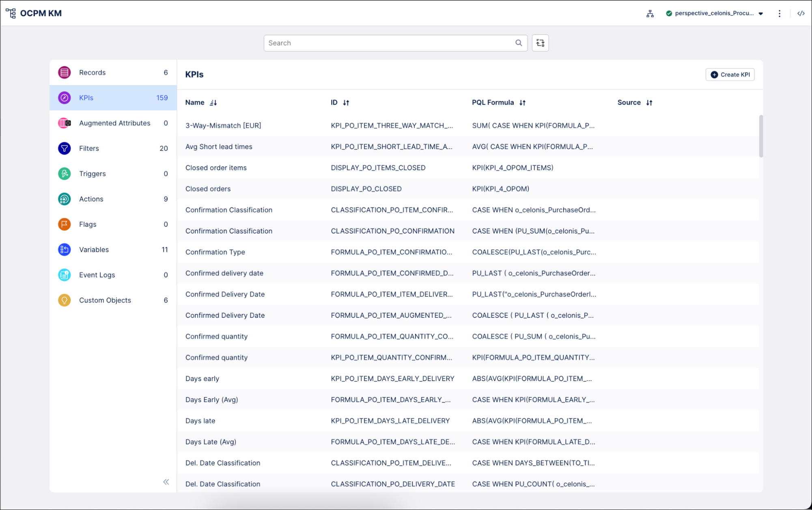The height and width of the screenshot is (510, 812).
Task: Click the Flags icon
Action: [64, 224]
